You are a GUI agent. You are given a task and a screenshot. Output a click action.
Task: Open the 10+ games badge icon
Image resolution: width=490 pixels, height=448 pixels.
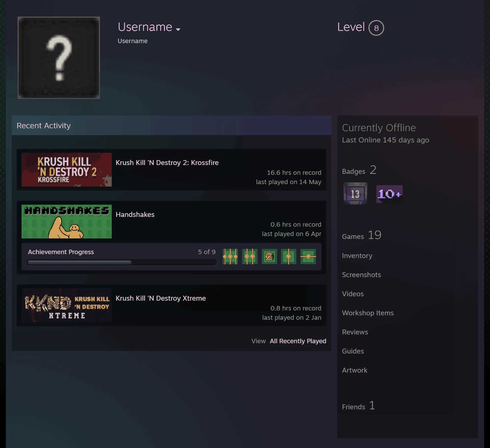pyautogui.click(x=389, y=194)
